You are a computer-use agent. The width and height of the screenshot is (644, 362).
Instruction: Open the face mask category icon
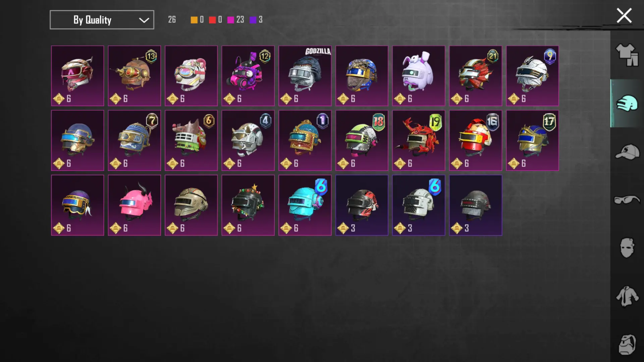click(x=627, y=248)
